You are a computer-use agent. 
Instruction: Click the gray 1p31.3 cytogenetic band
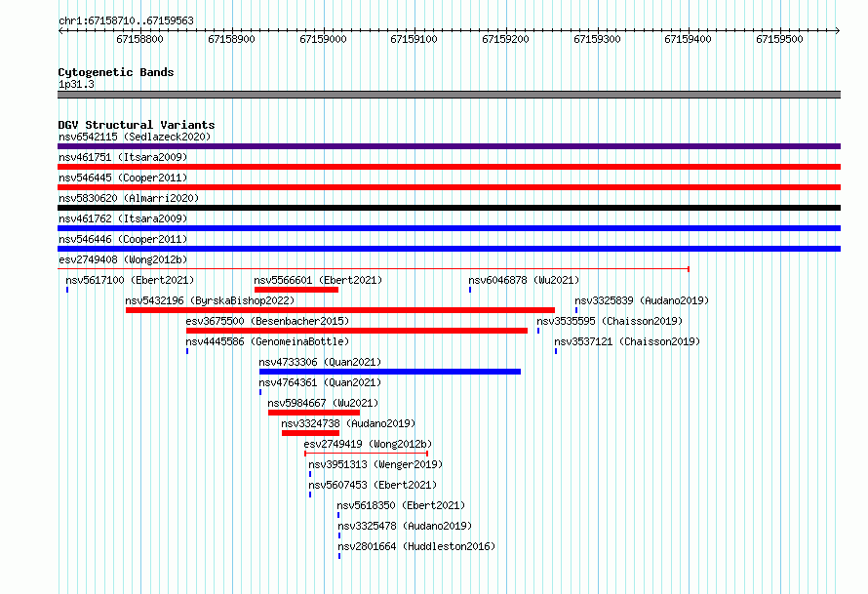pos(449,95)
